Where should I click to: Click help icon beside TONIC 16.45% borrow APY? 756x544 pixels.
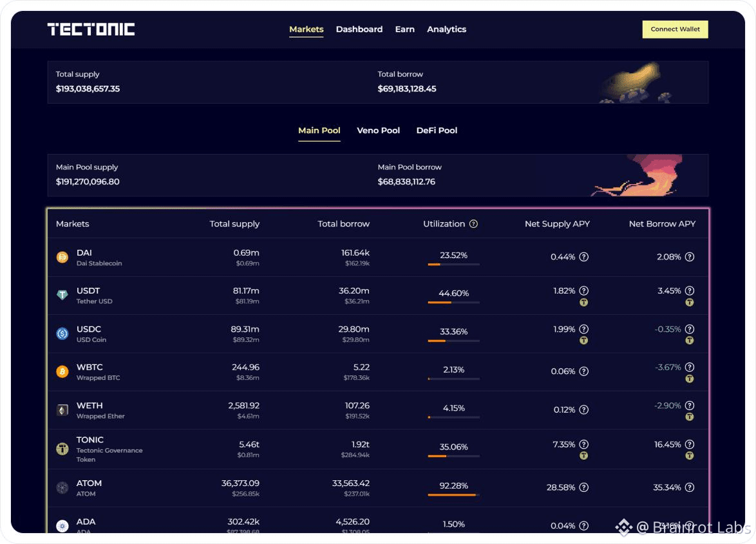coord(690,444)
